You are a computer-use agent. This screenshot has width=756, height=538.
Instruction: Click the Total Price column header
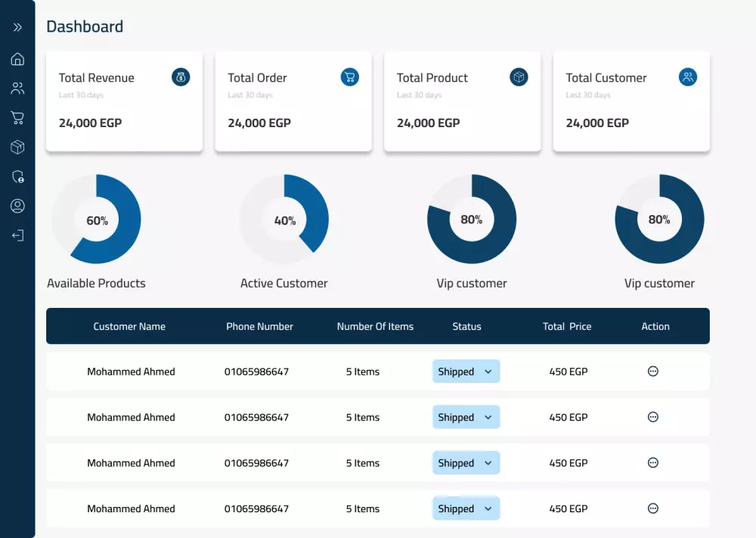tap(567, 327)
